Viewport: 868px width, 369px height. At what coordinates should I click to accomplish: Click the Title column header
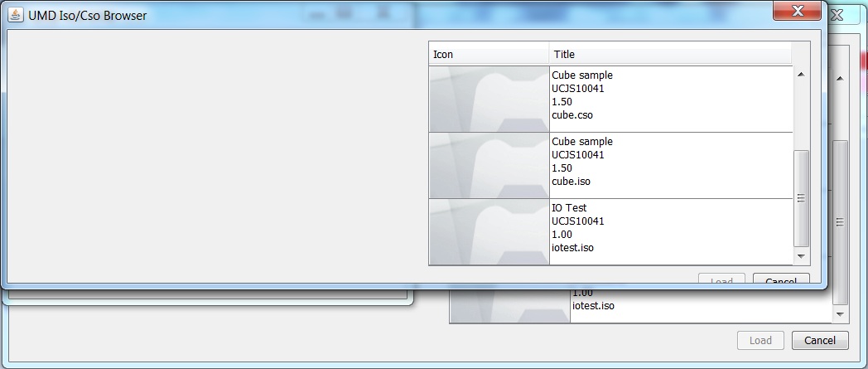click(x=670, y=54)
